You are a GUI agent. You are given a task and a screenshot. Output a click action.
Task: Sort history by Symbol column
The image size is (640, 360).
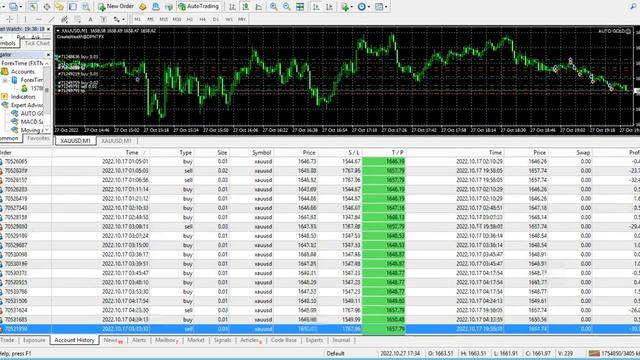261,153
